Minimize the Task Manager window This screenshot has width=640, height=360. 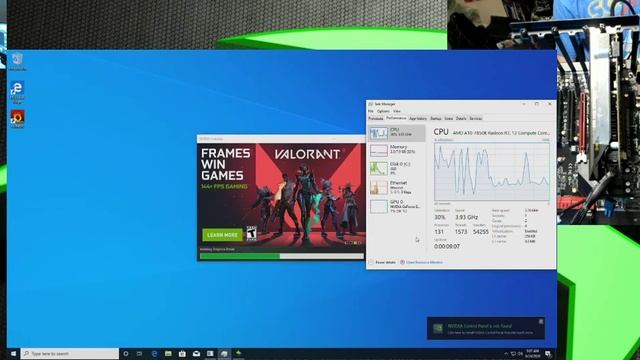coord(524,104)
